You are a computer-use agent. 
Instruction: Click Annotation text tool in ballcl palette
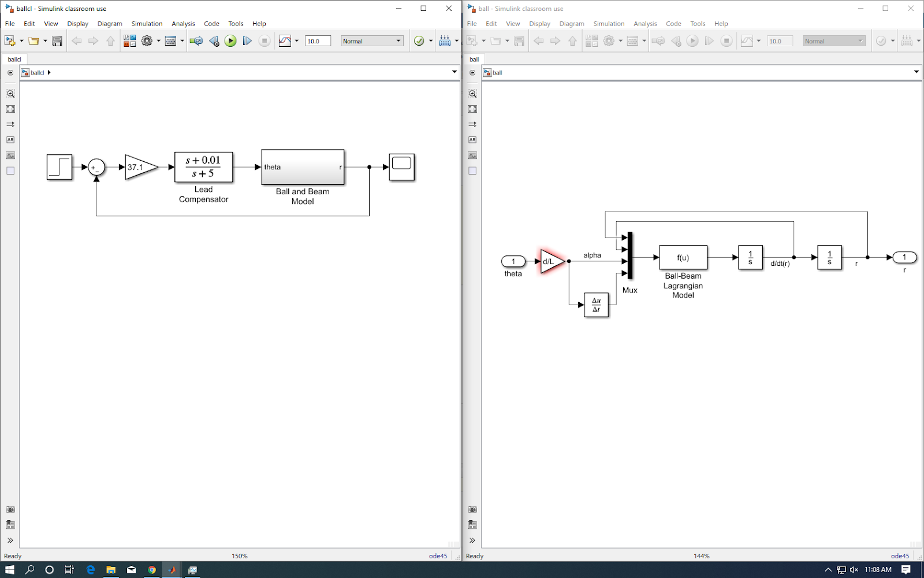pos(10,140)
